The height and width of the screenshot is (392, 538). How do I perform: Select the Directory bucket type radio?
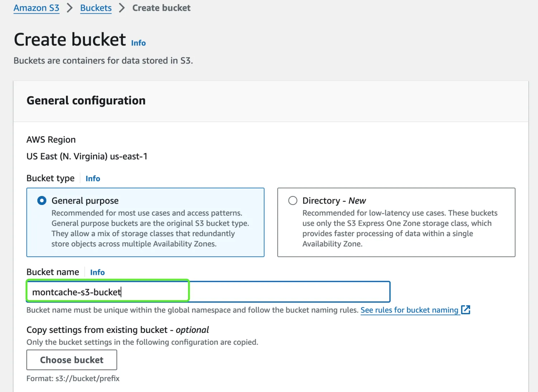pyautogui.click(x=293, y=200)
